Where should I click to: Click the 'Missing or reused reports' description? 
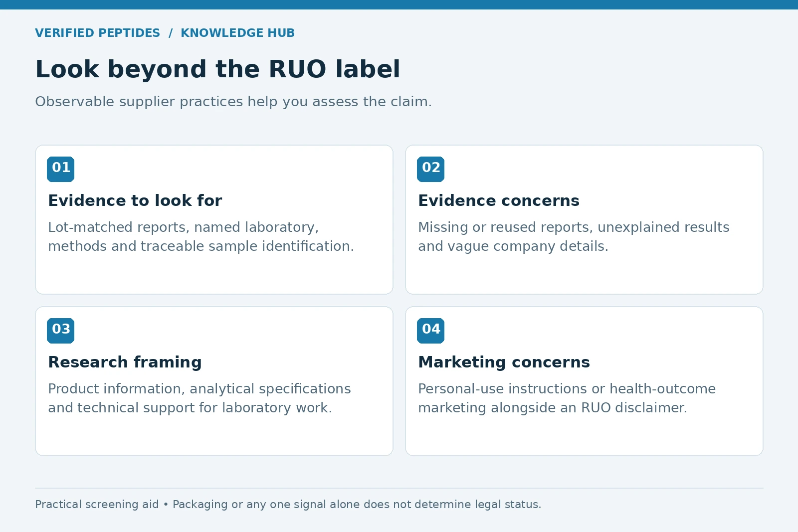(x=574, y=237)
